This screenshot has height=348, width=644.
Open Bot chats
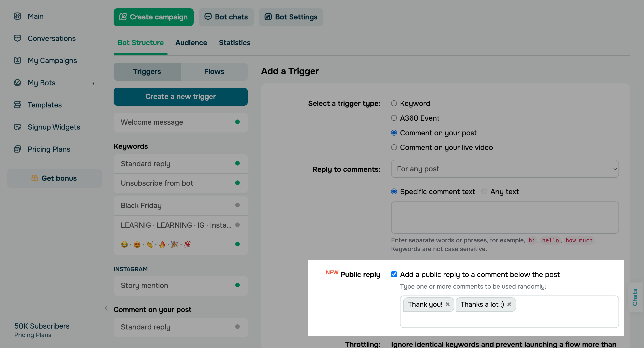tap(226, 17)
